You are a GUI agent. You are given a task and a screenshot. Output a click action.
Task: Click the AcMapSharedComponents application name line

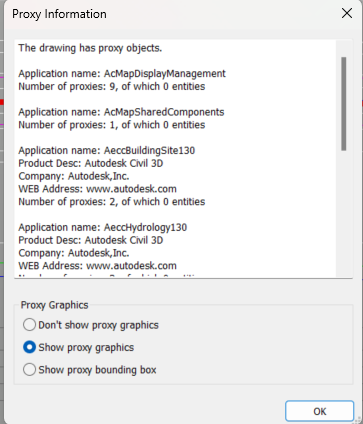[x=121, y=112]
